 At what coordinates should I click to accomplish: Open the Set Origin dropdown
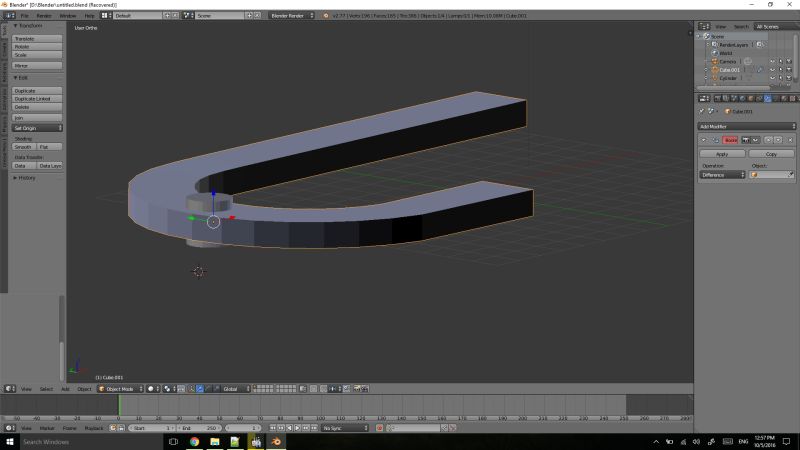(x=37, y=128)
